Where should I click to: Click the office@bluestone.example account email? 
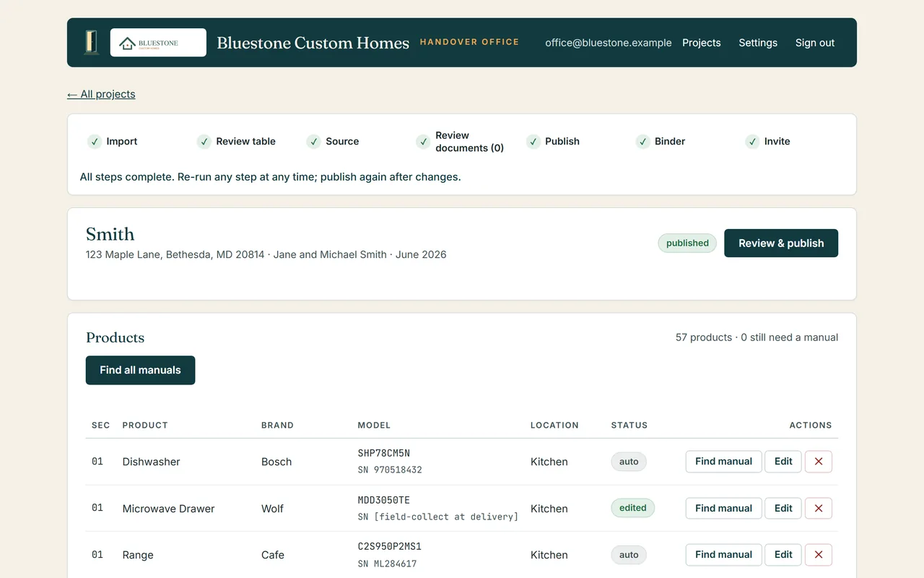tap(609, 43)
